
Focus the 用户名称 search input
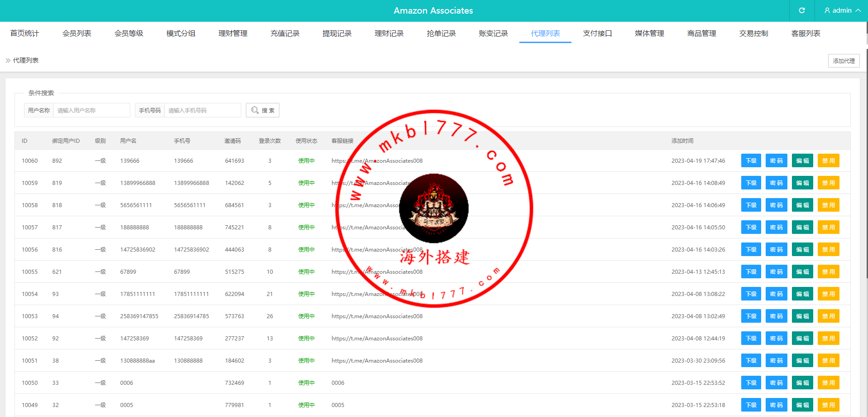click(x=92, y=110)
